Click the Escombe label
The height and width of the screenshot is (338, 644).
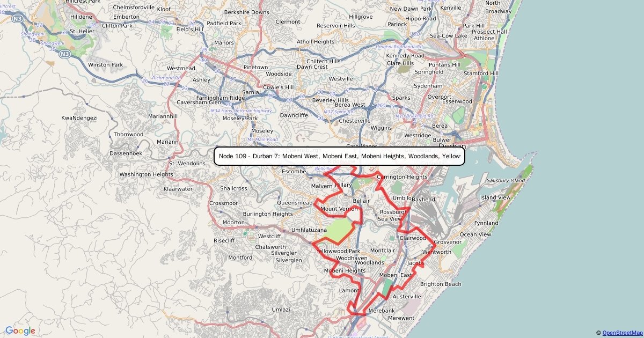coord(294,172)
